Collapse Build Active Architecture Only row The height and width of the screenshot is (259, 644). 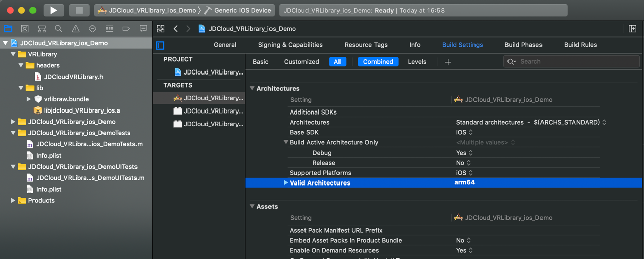click(x=286, y=142)
